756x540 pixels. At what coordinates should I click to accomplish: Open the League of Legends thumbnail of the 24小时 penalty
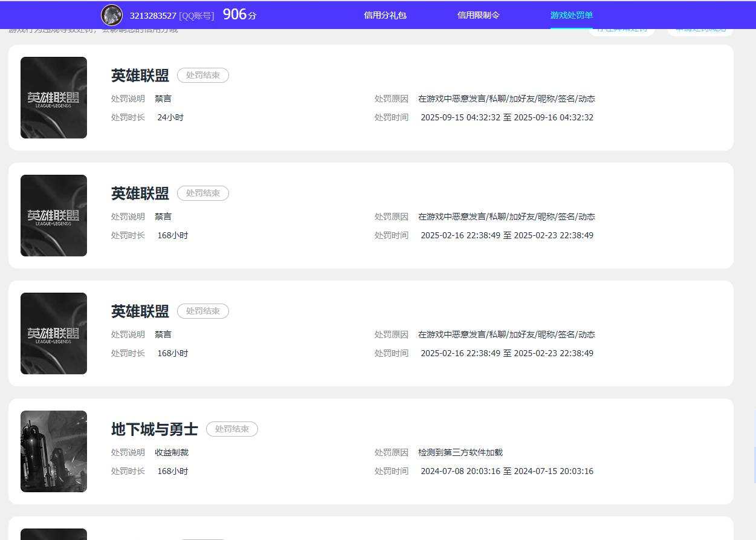pyautogui.click(x=54, y=97)
